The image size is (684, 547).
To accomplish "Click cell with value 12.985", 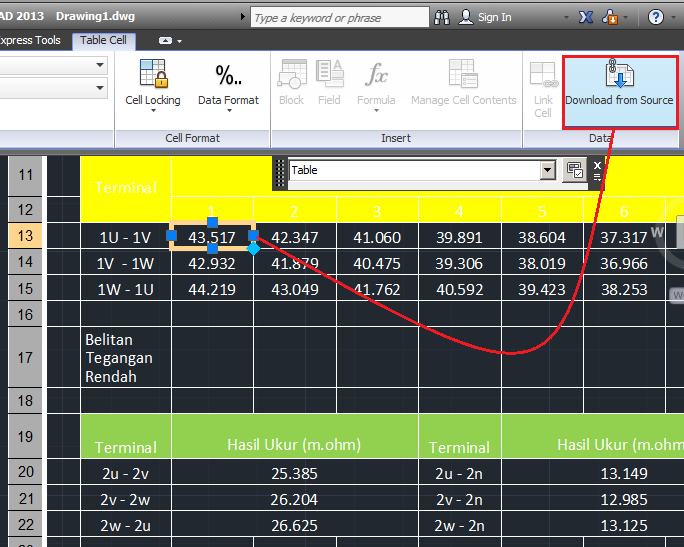I will [624, 499].
